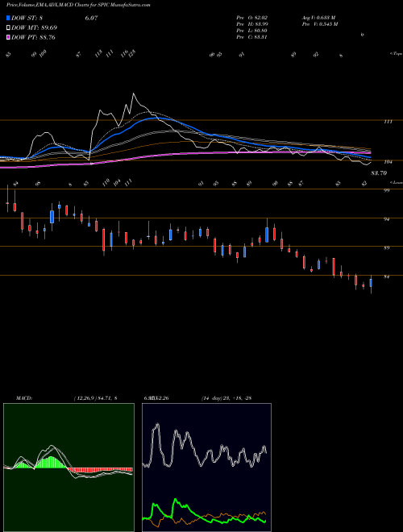Screen dimensions: 403x532
Task: Click the "DOW MT: 89.69" legend label
Action: (35, 28)
